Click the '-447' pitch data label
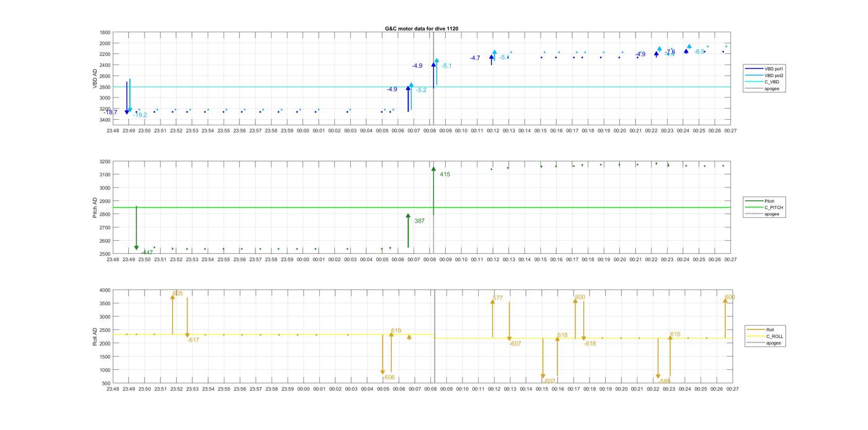 click(x=147, y=253)
